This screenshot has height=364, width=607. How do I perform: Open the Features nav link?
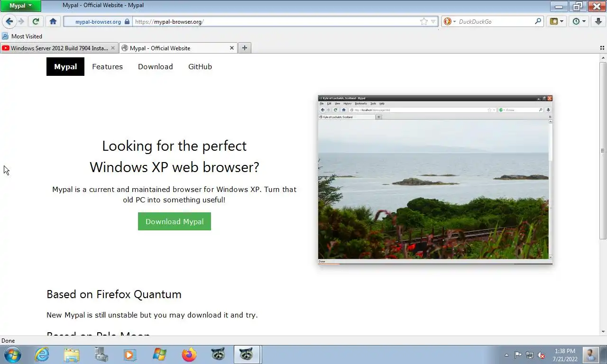click(107, 66)
